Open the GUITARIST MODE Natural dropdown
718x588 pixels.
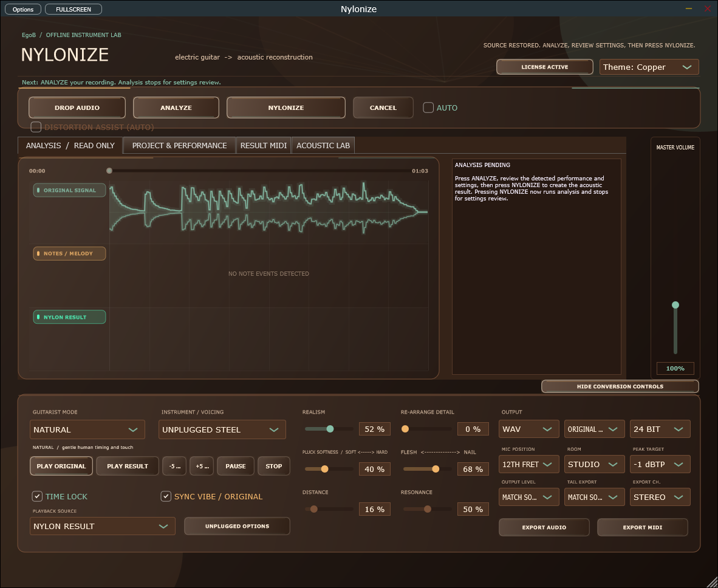click(x=87, y=429)
